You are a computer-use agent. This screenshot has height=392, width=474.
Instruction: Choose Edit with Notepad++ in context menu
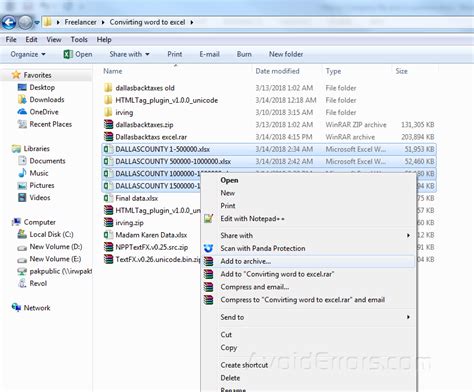click(253, 219)
